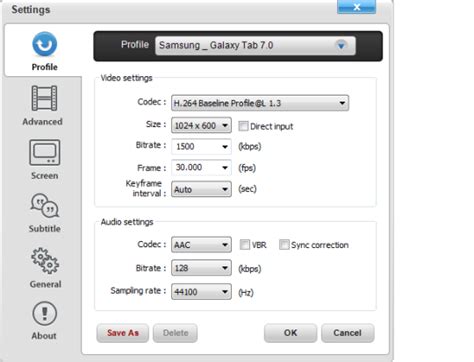Open the Screen settings monitor icon
The height and width of the screenshot is (362, 474).
[45, 153]
